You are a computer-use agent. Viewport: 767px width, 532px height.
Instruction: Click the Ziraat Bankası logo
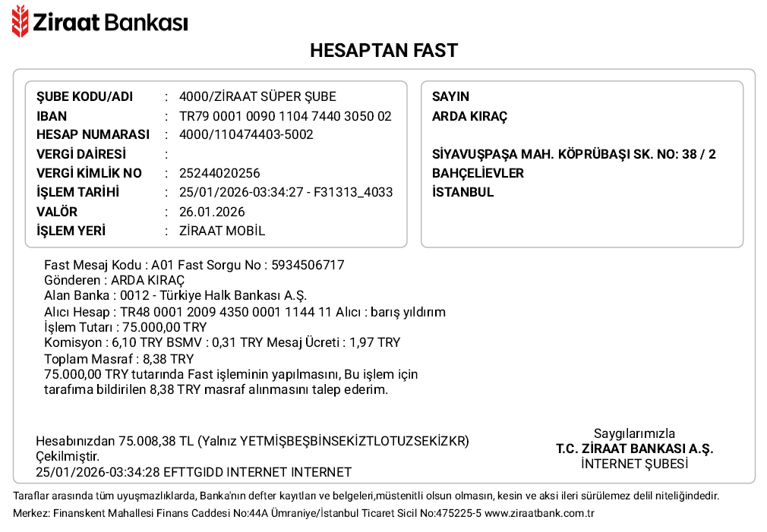coord(99,21)
